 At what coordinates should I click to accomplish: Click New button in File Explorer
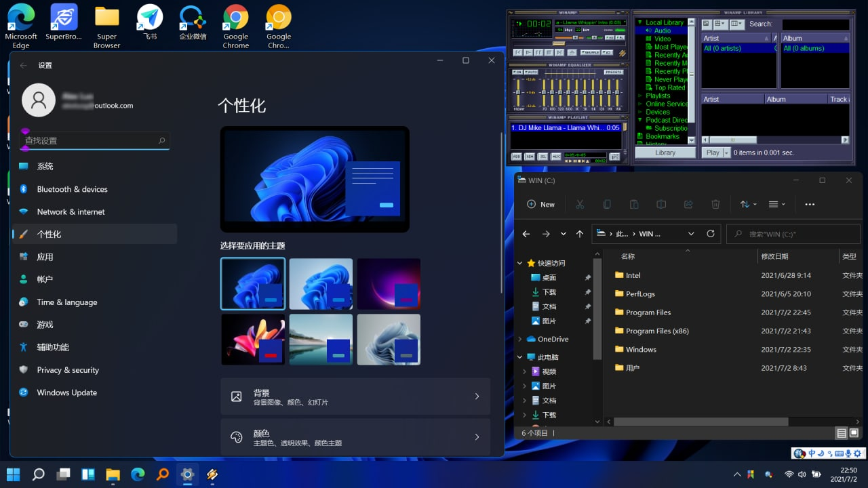[540, 204]
